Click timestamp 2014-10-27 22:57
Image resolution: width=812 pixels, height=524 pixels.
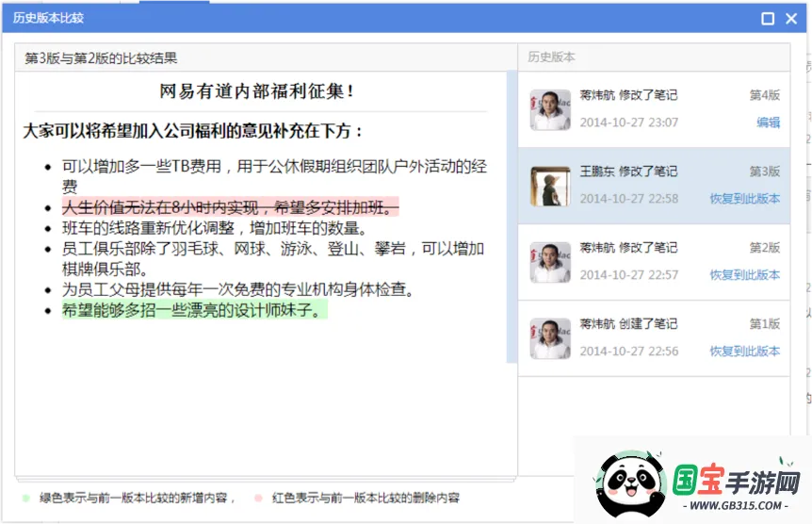(x=628, y=274)
